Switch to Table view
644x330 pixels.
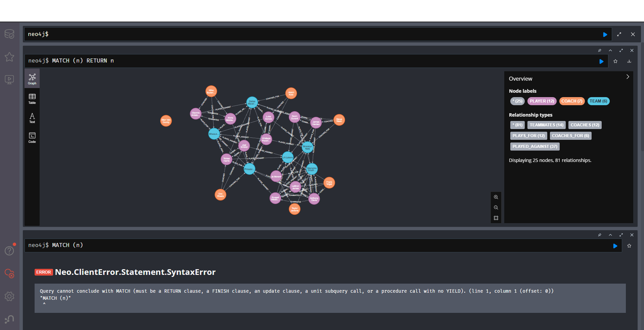click(x=32, y=98)
